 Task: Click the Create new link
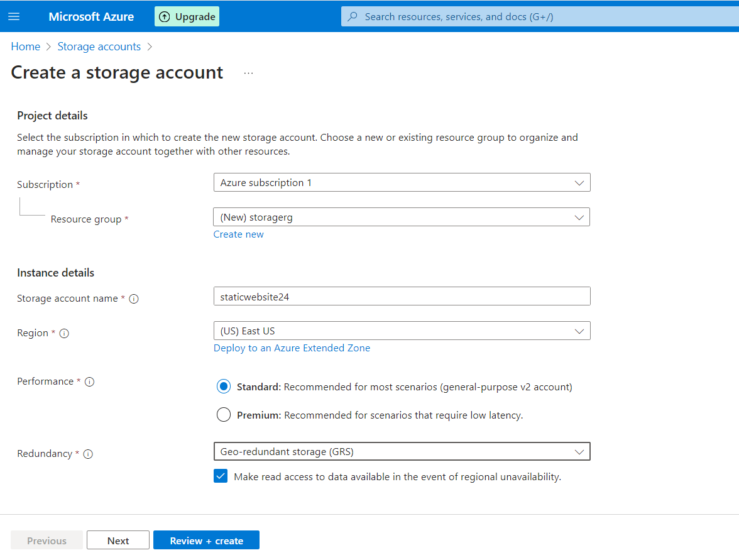tap(239, 234)
